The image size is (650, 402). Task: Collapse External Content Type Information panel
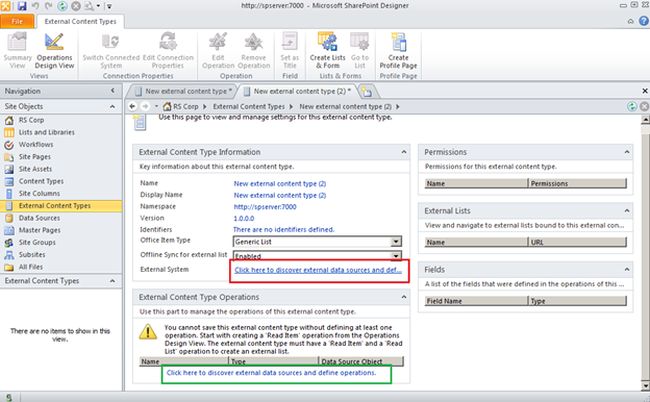click(x=403, y=152)
